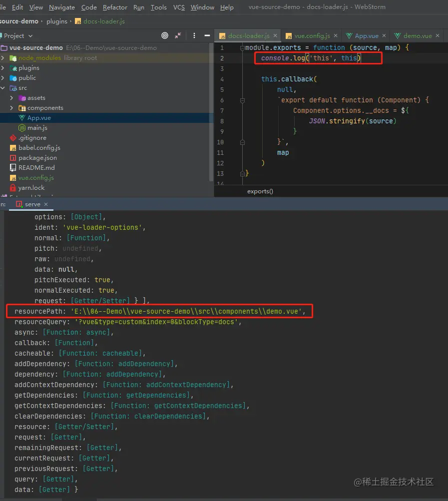The width and height of the screenshot is (448, 501).
Task: Collapse the src folder
Action: point(3,88)
